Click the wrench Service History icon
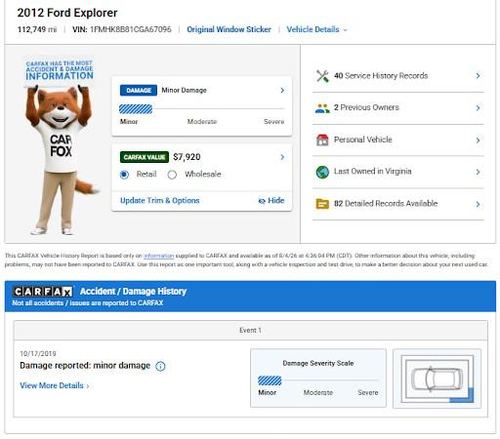This screenshot has height=439, width=500. pyautogui.click(x=322, y=76)
